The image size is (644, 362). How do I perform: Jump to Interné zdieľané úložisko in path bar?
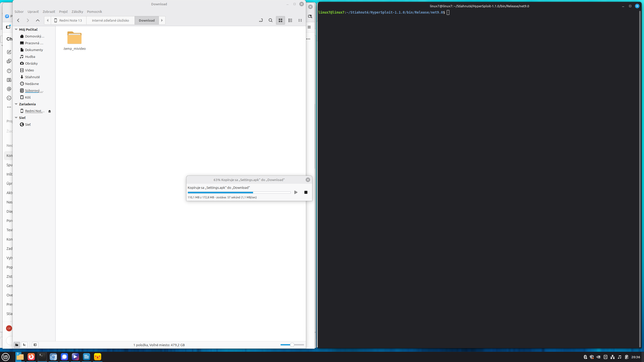110,20
